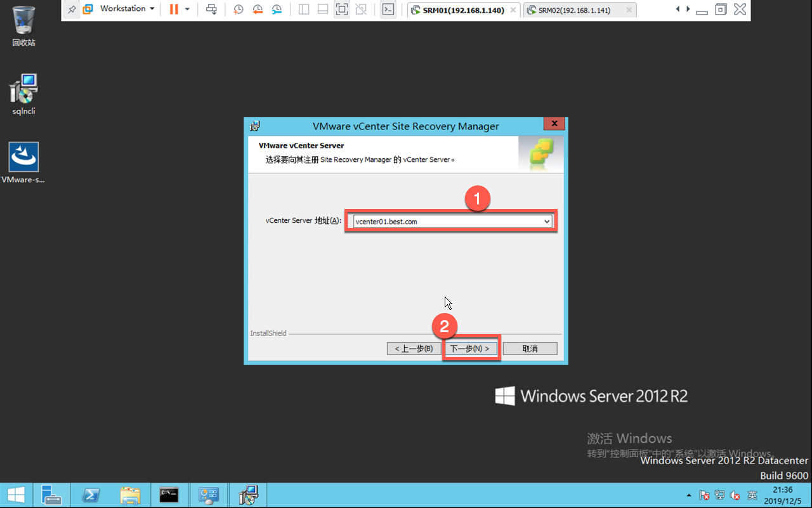812x508 pixels.
Task: Open the console view icon
Action: coord(388,10)
